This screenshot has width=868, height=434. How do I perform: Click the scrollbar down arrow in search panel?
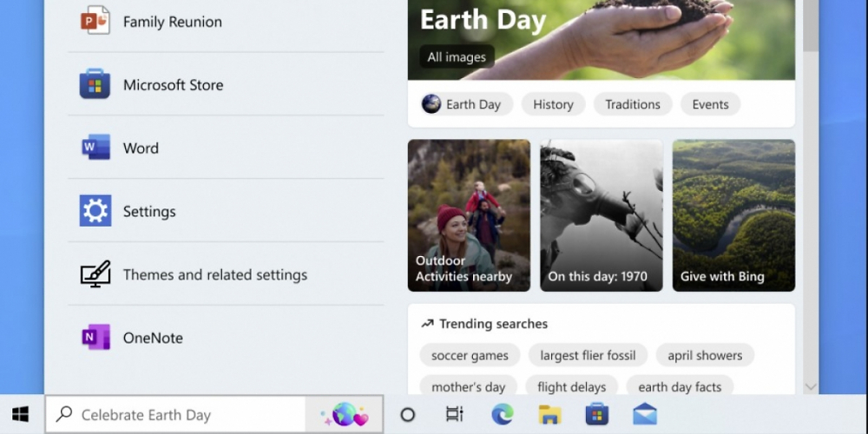(x=811, y=387)
